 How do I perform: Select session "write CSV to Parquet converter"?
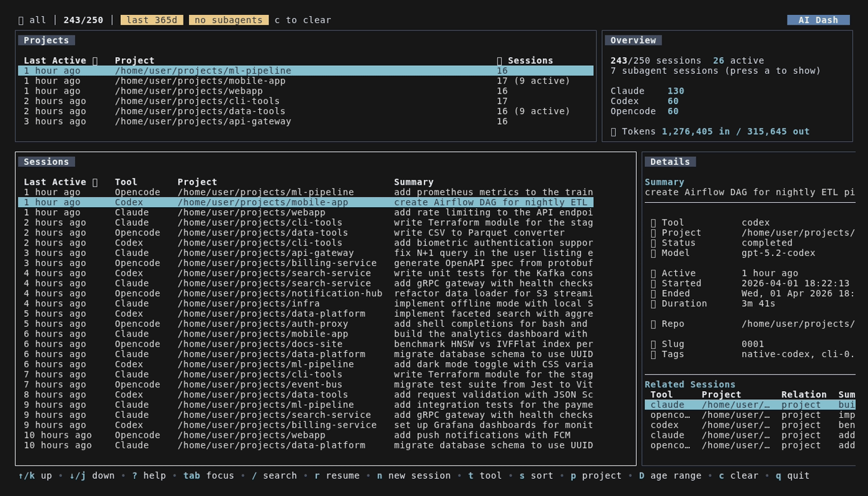[x=306, y=232]
